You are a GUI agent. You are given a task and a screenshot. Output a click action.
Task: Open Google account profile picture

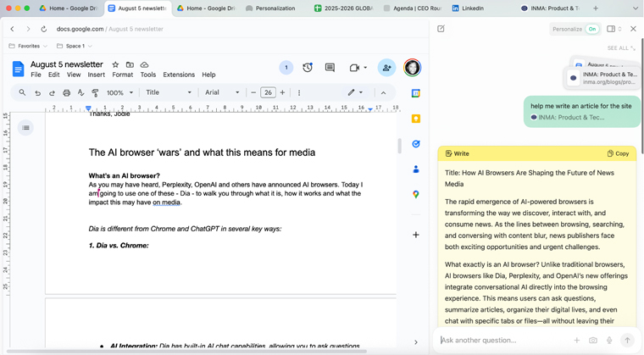(412, 68)
